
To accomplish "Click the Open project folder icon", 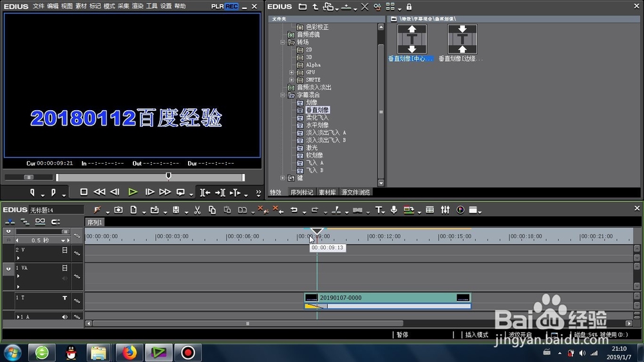I will pos(155,210).
